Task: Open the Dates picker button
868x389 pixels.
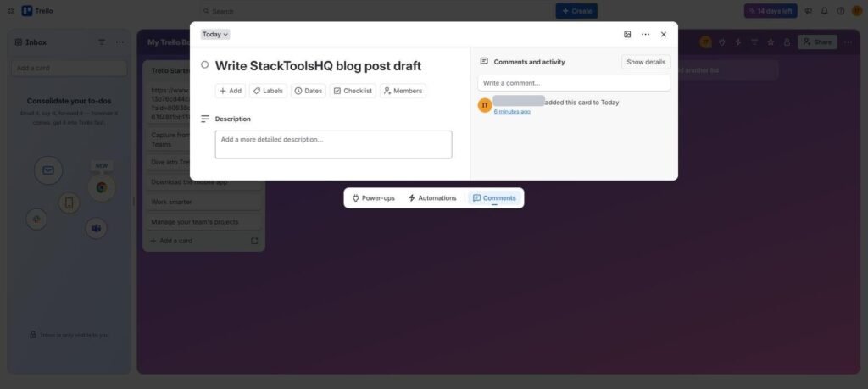Action: 309,91
